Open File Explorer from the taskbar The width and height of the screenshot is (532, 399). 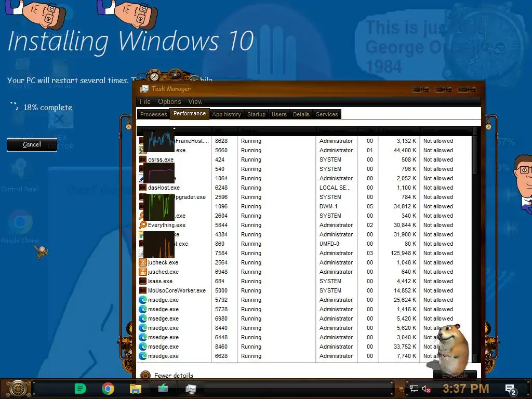136,389
